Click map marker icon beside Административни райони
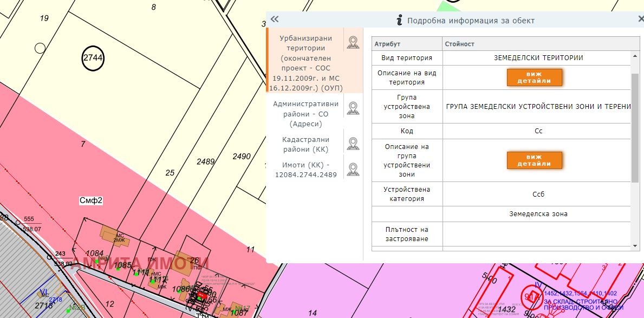644x318 pixels. coord(353,108)
